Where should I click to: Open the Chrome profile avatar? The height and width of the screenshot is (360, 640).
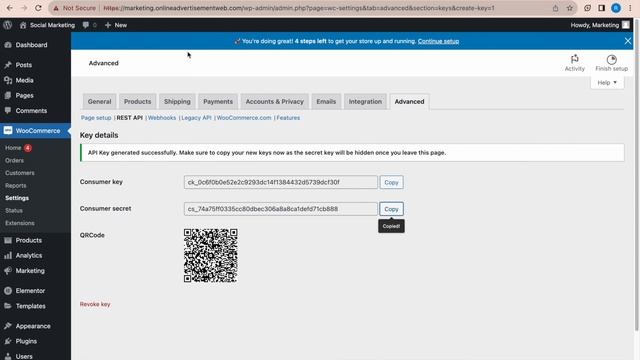(x=616, y=8)
